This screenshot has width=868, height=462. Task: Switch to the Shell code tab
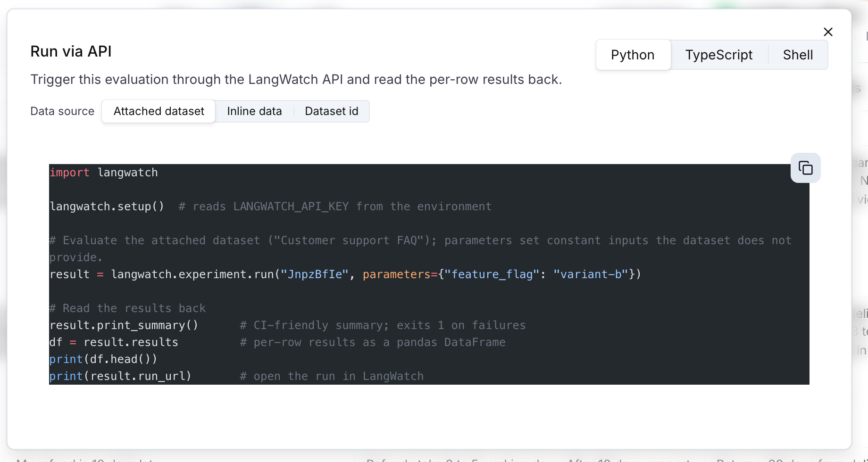click(x=798, y=55)
